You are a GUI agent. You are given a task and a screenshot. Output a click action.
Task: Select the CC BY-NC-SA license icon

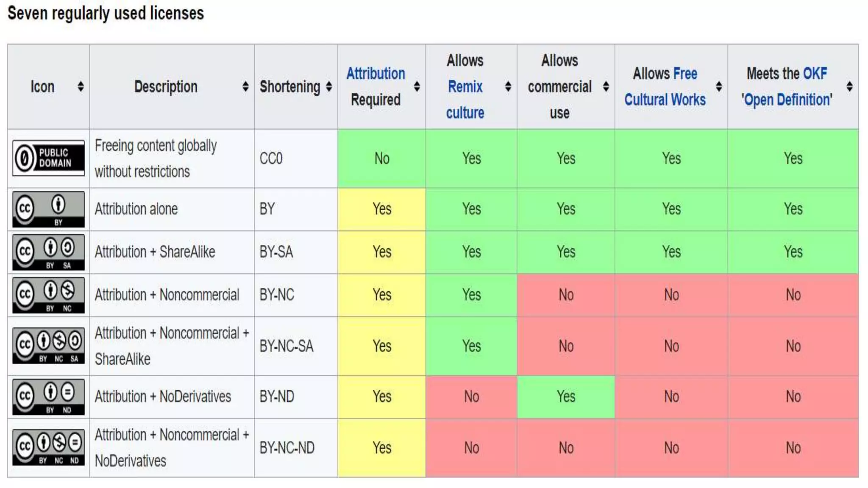tap(48, 346)
